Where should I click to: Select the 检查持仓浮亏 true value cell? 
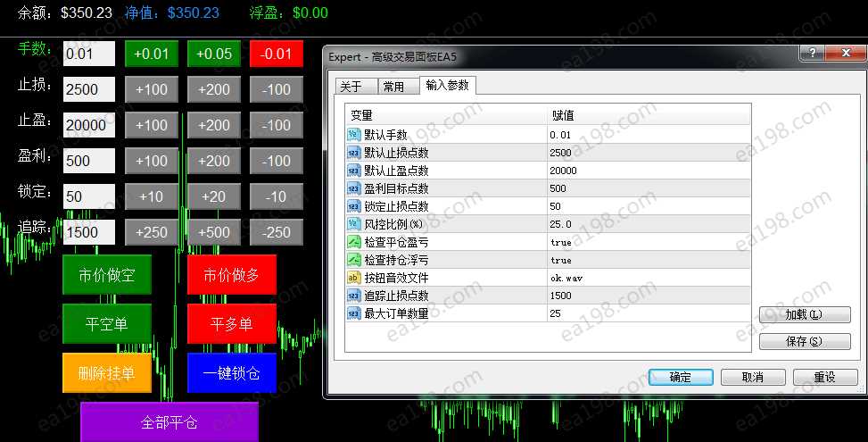tap(648, 260)
